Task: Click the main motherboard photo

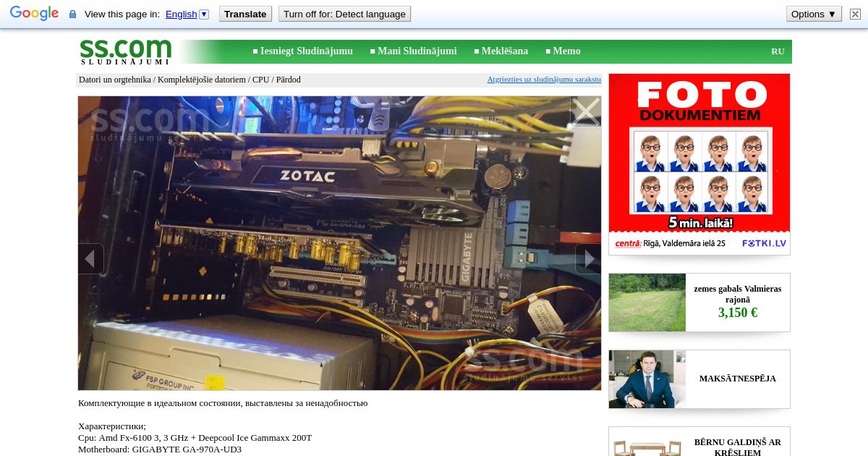Action: tap(339, 243)
